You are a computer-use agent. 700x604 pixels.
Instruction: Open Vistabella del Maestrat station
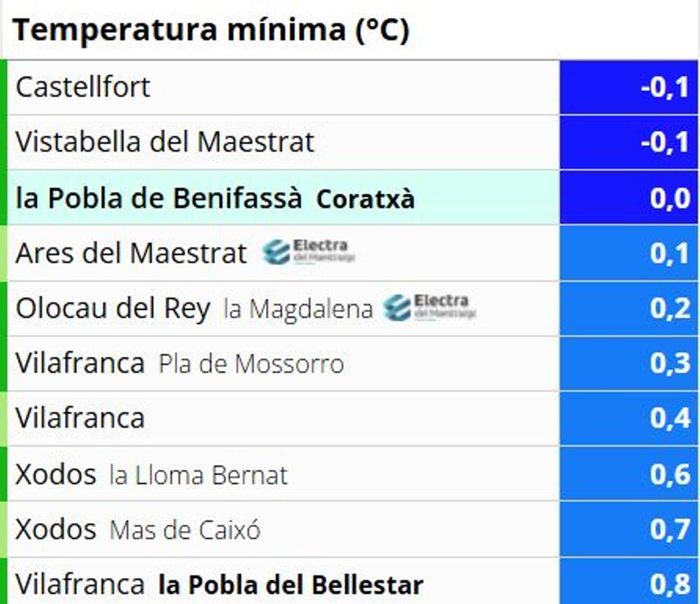(x=164, y=142)
